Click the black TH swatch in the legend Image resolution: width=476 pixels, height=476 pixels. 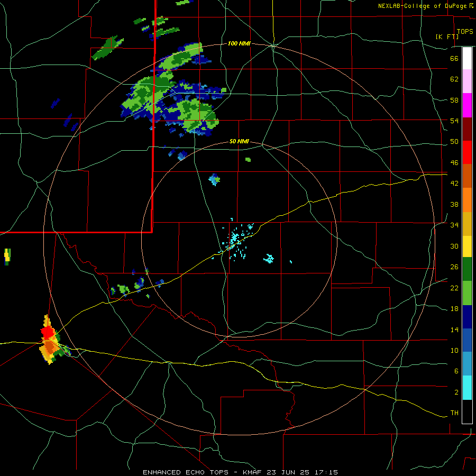[x=467, y=411]
